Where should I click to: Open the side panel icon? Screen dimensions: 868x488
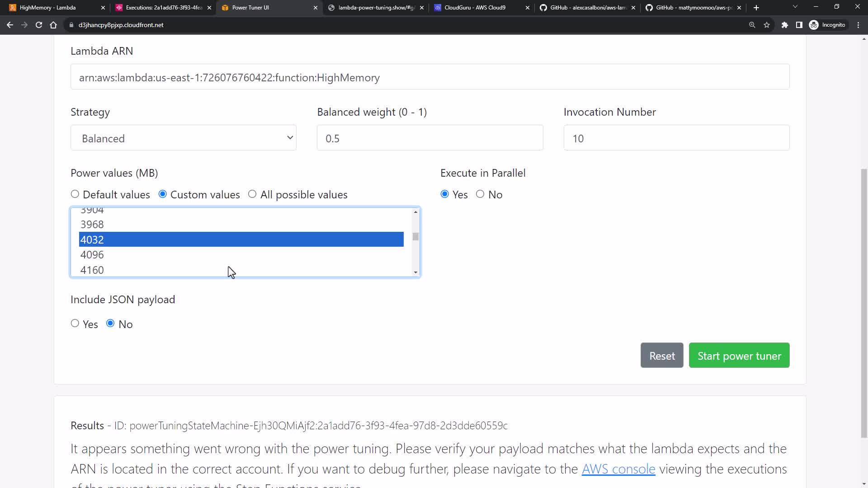coord(799,25)
